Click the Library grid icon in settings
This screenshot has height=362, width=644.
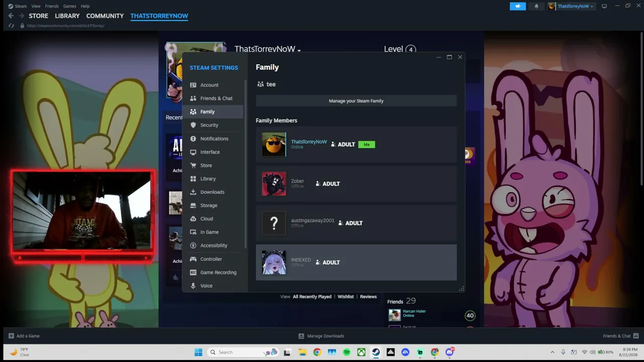(x=193, y=178)
